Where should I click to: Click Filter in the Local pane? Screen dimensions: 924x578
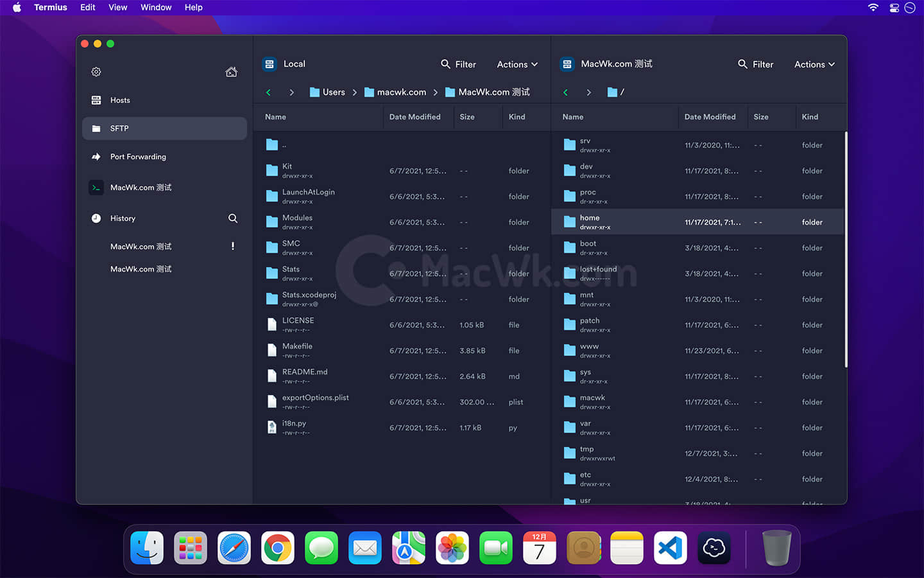coord(458,64)
